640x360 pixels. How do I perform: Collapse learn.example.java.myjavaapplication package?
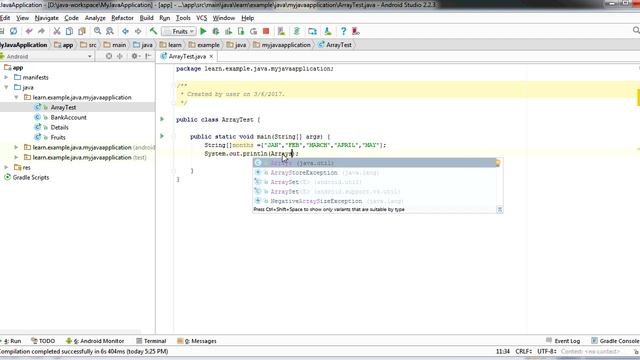pyautogui.click(x=16, y=97)
